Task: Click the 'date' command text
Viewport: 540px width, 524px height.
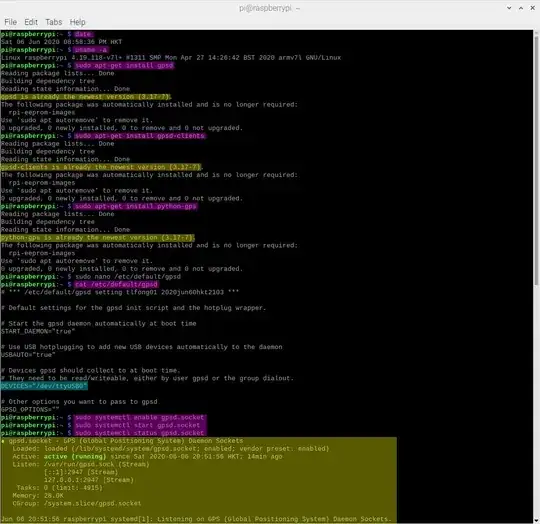Action: tap(83, 34)
